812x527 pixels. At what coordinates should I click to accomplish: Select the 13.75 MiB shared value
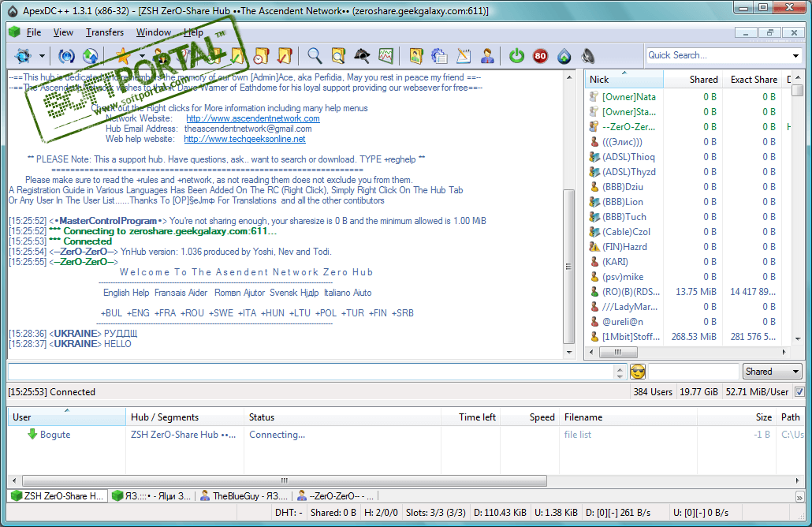pyautogui.click(x=696, y=292)
